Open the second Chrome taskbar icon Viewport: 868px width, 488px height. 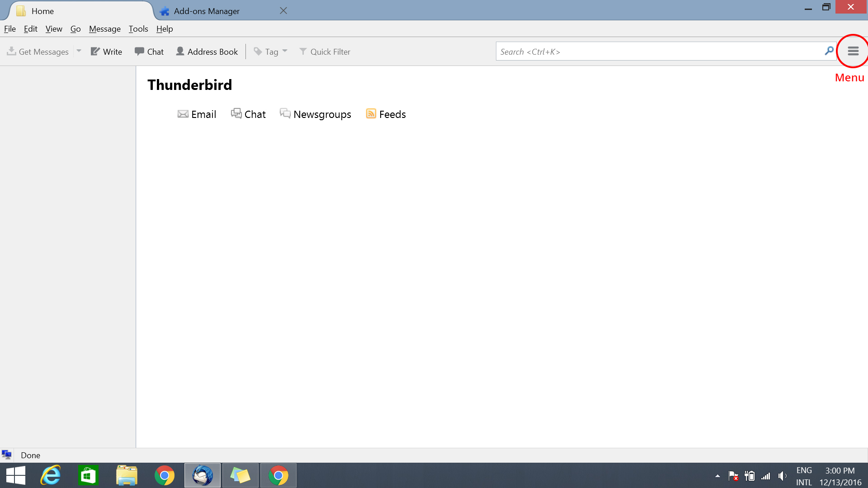pyautogui.click(x=278, y=475)
